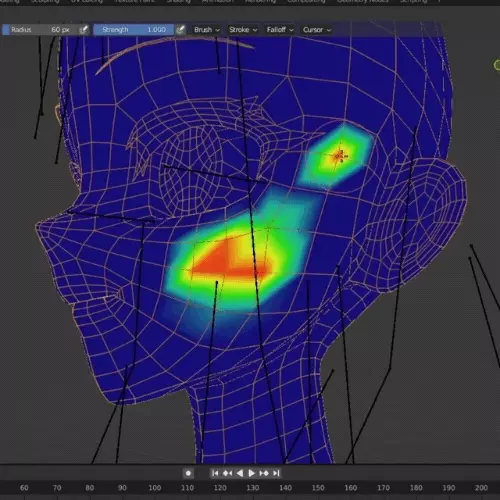Toggle pressure sensitivity for brush Radius

84,30
